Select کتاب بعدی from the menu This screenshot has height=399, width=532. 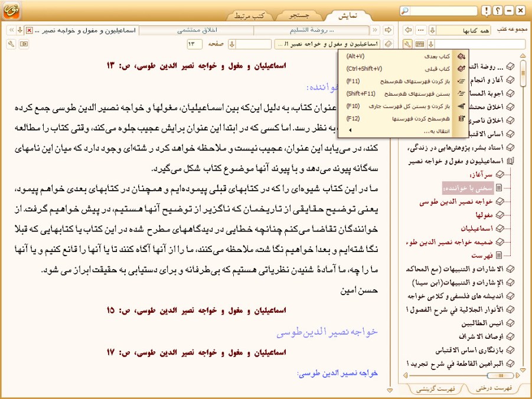pos(403,56)
